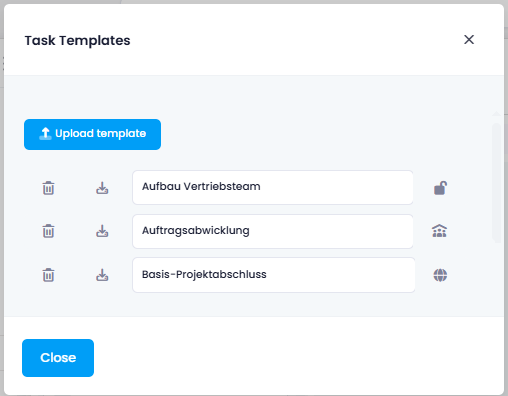
Task: Download the Auftragsabwicklung template
Action: (x=102, y=231)
